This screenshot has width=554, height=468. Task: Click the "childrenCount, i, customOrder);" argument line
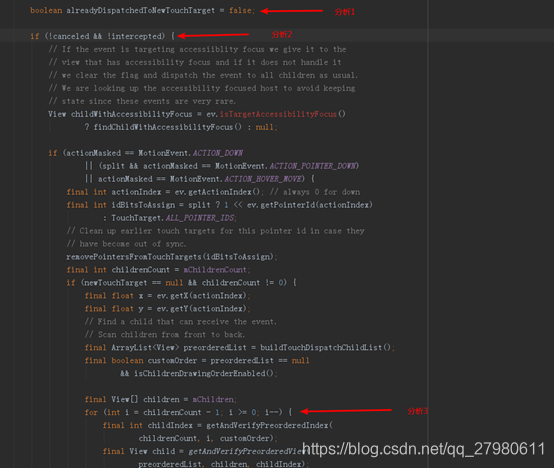tap(208, 438)
